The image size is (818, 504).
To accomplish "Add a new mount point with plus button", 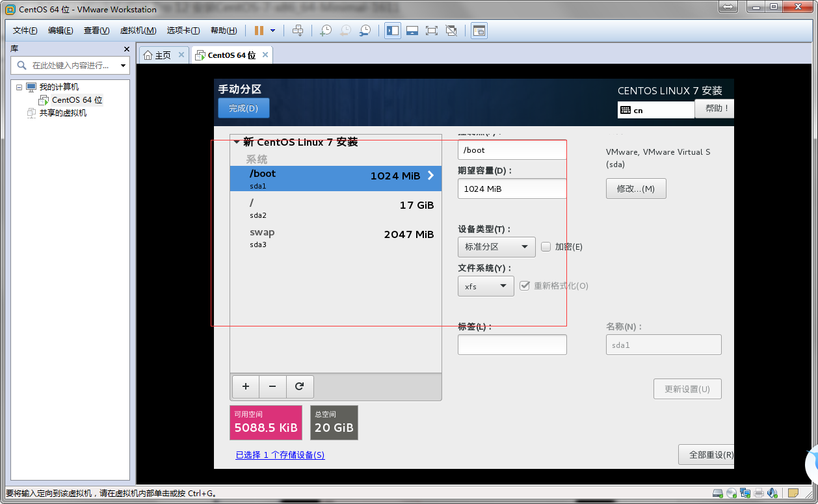I will [x=245, y=386].
